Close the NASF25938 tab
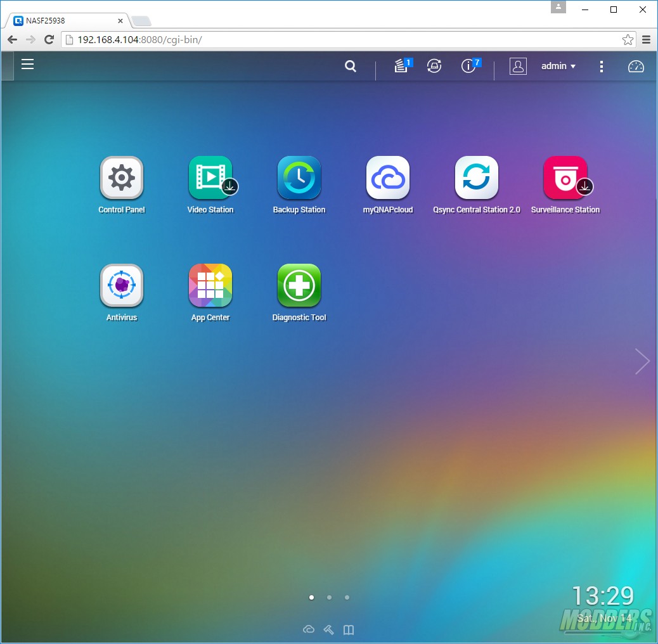 (x=120, y=20)
